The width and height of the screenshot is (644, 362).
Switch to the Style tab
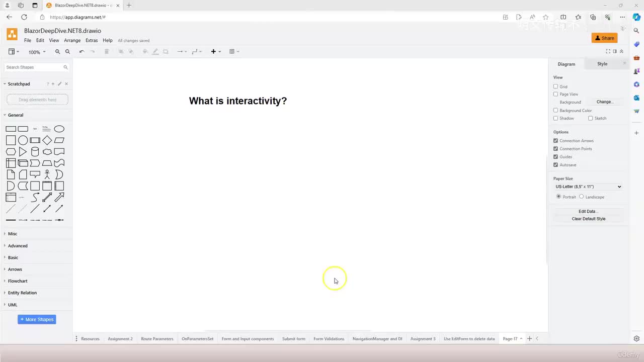pos(602,64)
